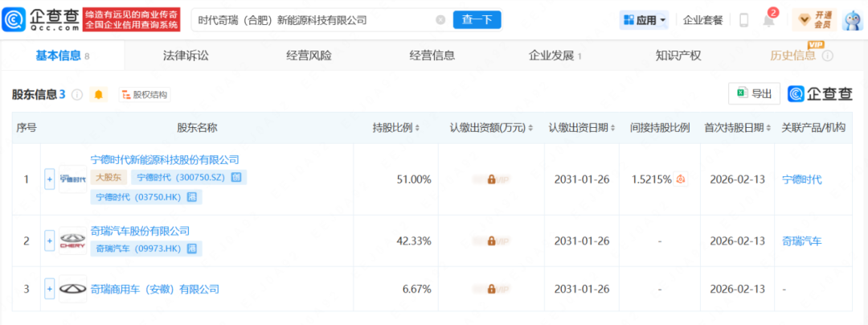The height and width of the screenshot is (325, 868).
Task: Switch to the 知识产权 tab
Action: (x=678, y=56)
